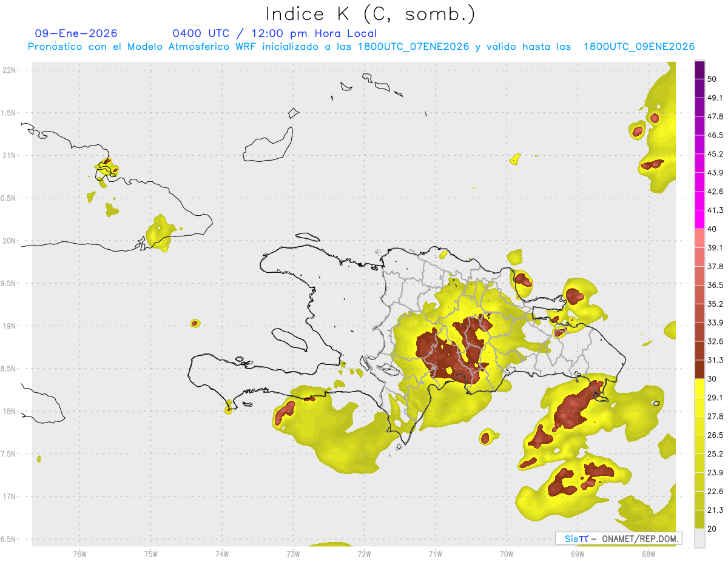Image resolution: width=728 pixels, height=562 pixels.
Task: Click the legend value "43.9"
Action: [715, 173]
